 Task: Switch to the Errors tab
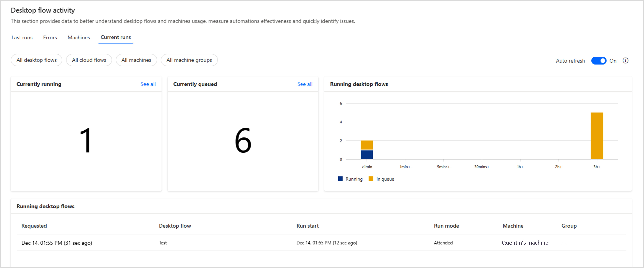[x=49, y=37]
